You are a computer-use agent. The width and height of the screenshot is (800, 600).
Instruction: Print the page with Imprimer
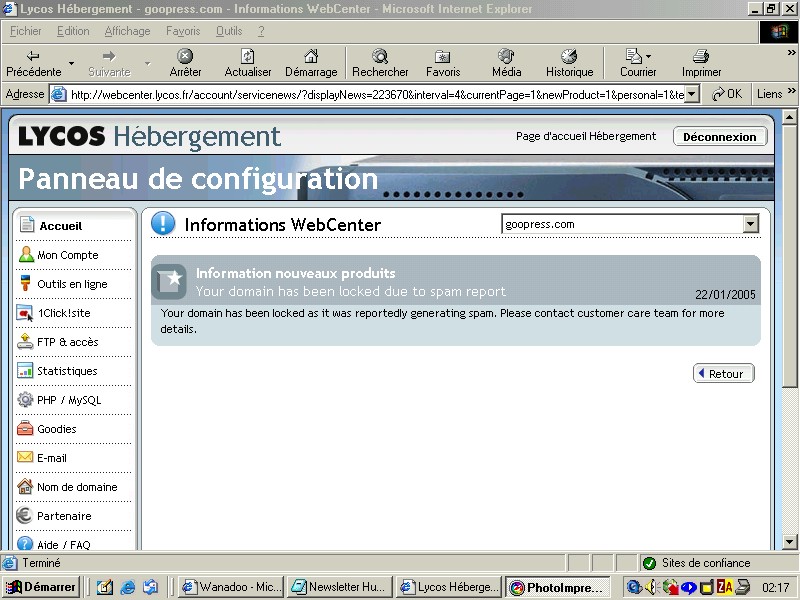[702, 63]
